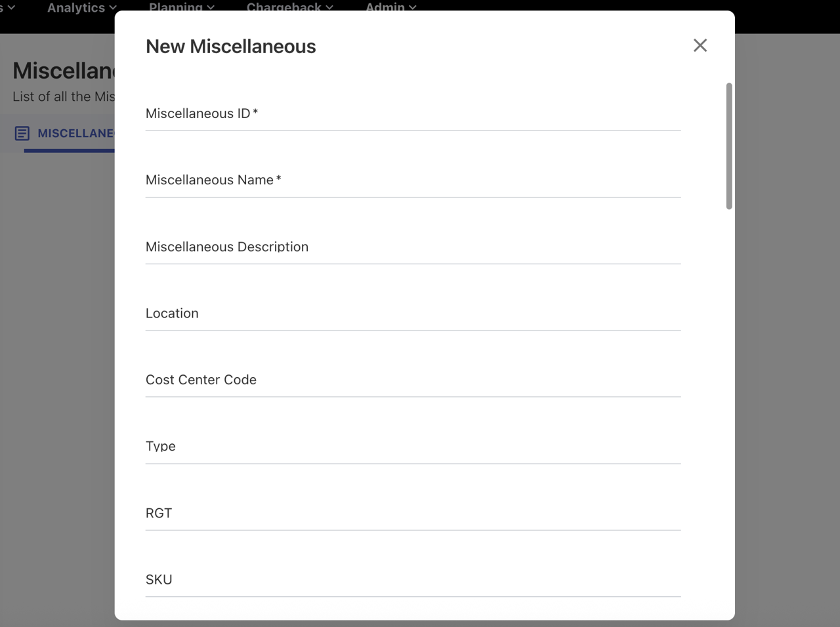Focus the Cost Center Code field
Image resolution: width=840 pixels, height=627 pixels.
pyautogui.click(x=413, y=380)
